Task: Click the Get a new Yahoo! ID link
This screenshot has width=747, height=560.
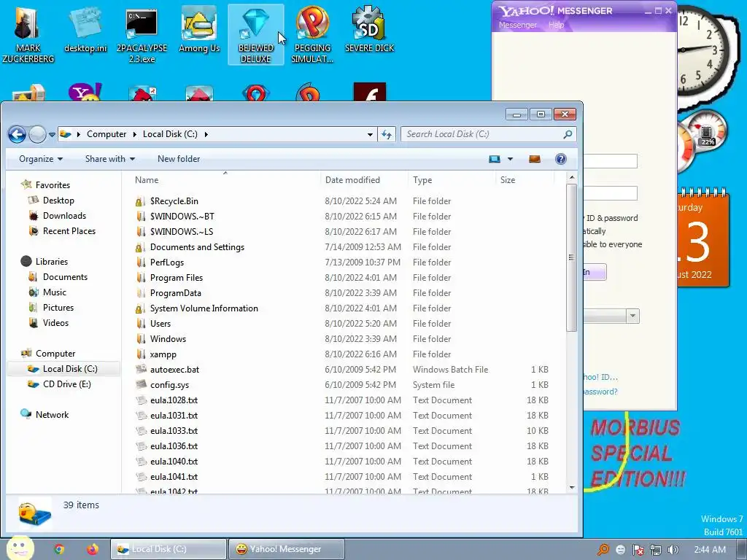Action: coord(601,377)
